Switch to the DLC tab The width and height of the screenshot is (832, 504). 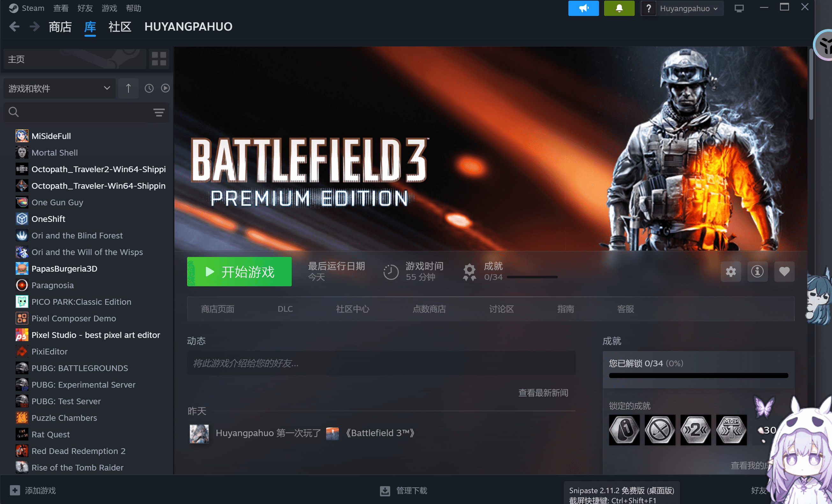[x=285, y=309]
